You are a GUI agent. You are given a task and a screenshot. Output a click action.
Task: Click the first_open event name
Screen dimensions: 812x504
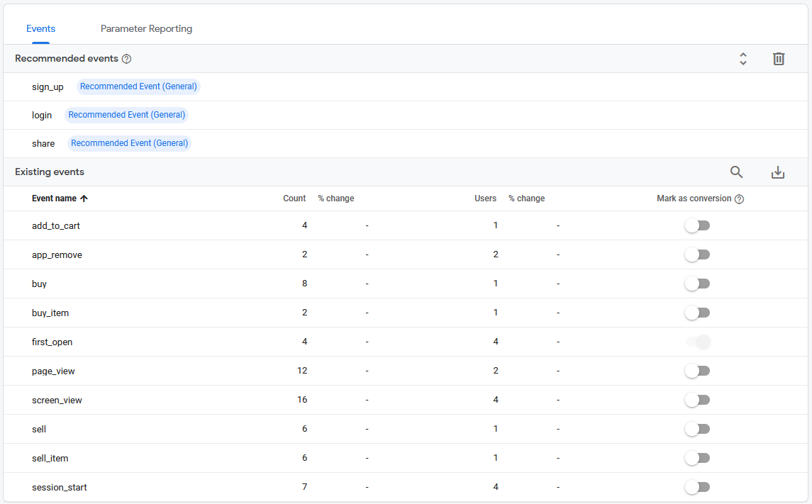coord(52,342)
